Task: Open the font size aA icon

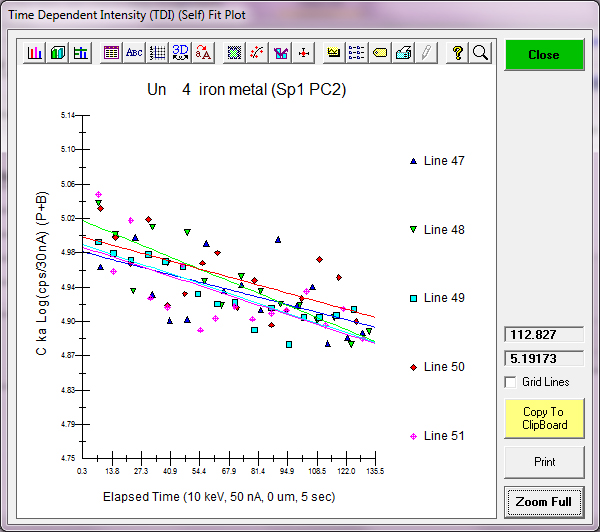Action: pyautogui.click(x=204, y=53)
